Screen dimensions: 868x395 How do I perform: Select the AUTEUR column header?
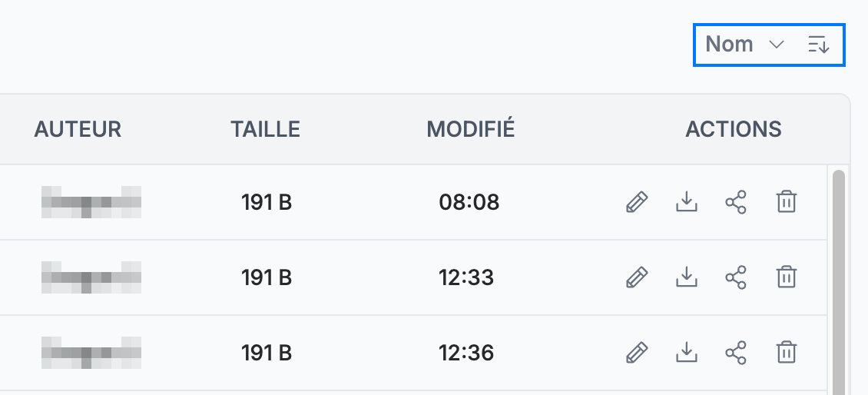(x=78, y=129)
